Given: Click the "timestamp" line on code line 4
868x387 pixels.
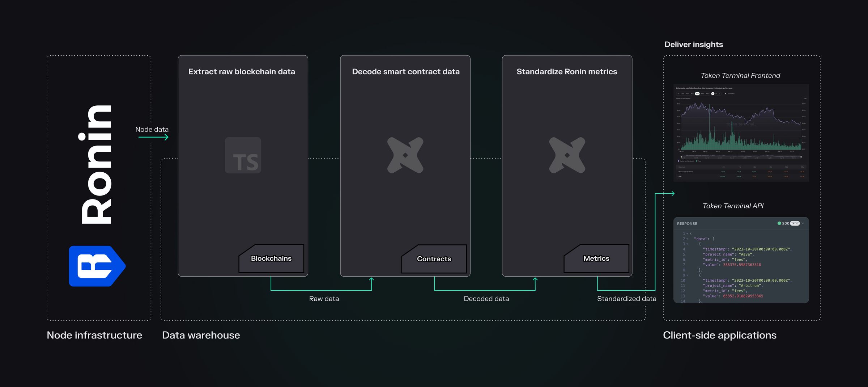Looking at the screenshot, I should pyautogui.click(x=747, y=249).
